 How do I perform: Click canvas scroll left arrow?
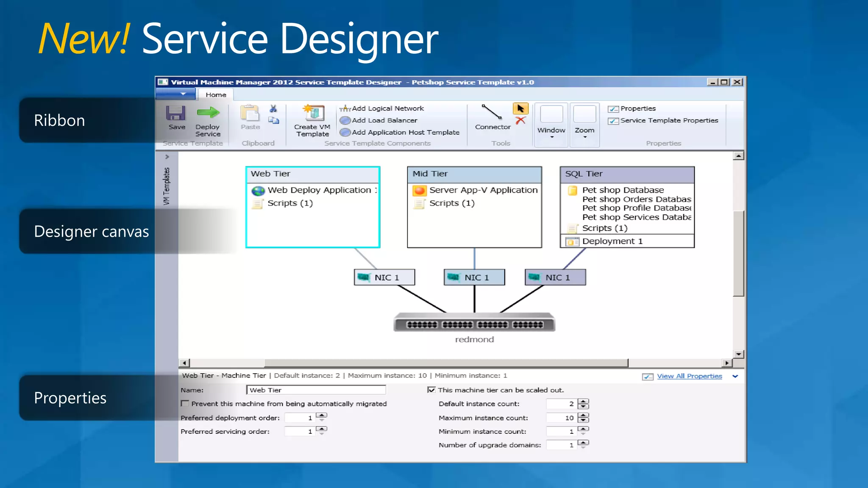[184, 363]
